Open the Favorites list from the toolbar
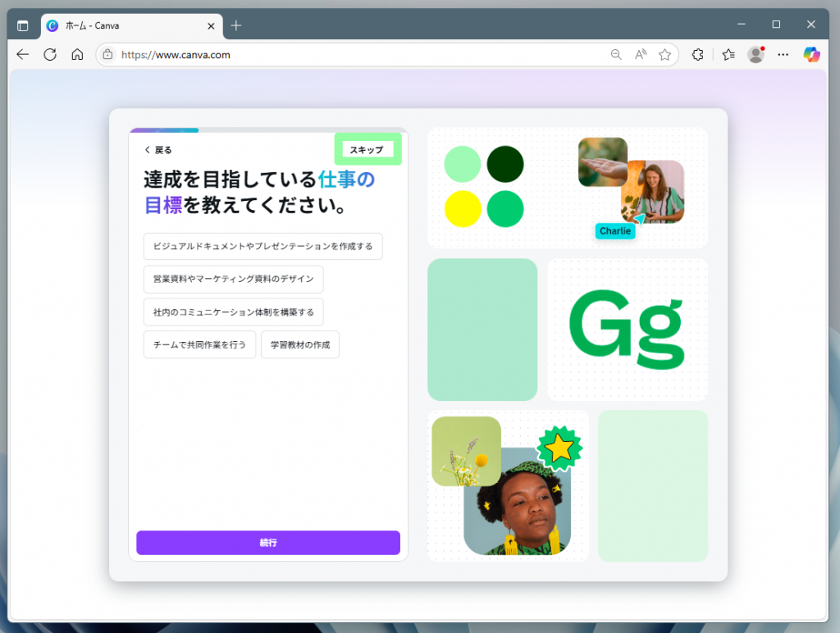 pyautogui.click(x=728, y=54)
